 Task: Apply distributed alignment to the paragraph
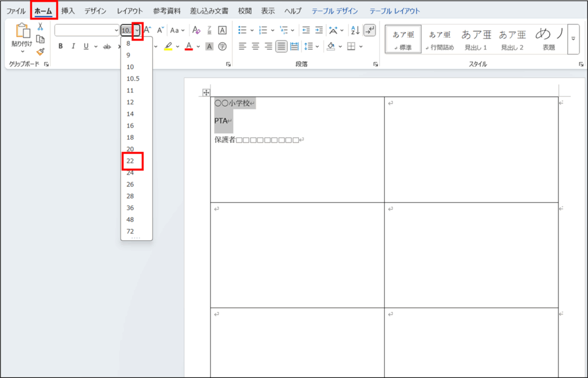(x=295, y=47)
